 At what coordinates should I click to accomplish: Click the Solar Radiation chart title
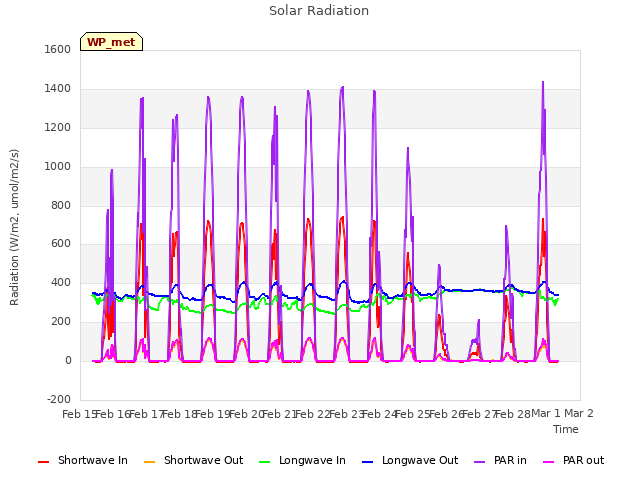pyautogui.click(x=319, y=11)
